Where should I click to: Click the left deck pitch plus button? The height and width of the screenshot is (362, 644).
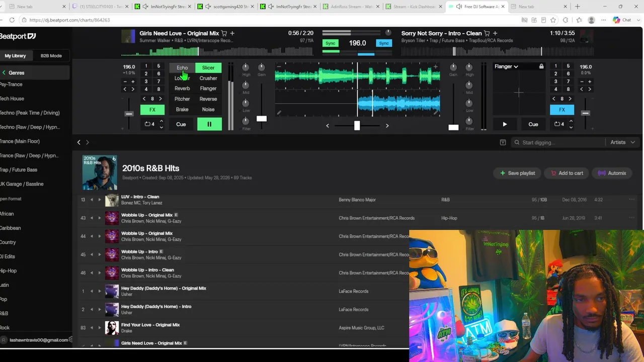pyautogui.click(x=133, y=81)
